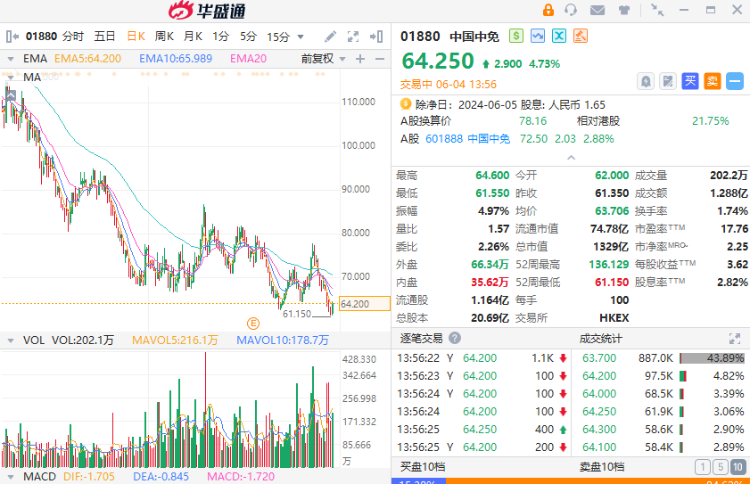Image resolution: width=750 pixels, height=484 pixels.
Task: Open the notes edit icon next to bell
Action: (x=668, y=81)
